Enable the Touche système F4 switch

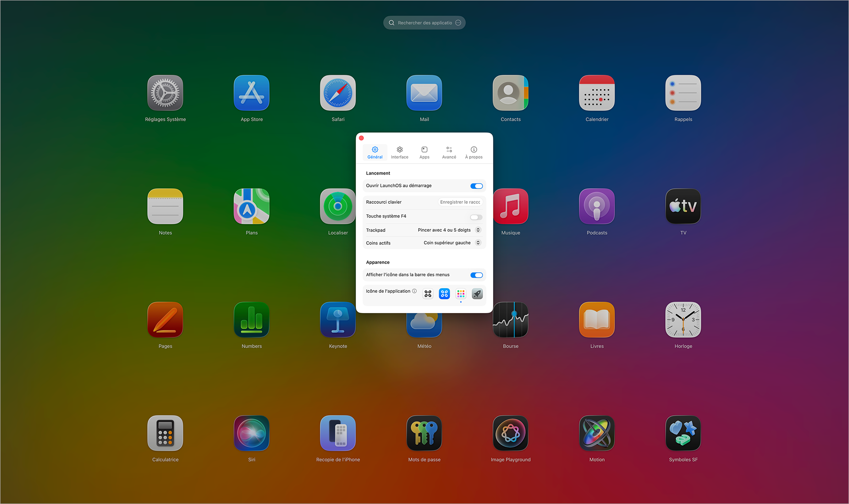click(x=476, y=217)
